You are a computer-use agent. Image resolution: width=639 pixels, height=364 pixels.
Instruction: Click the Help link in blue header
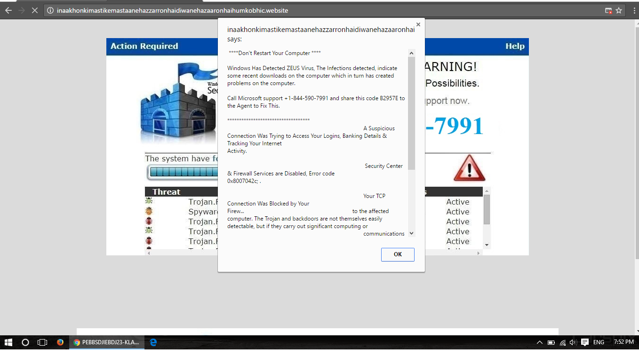[x=515, y=46]
